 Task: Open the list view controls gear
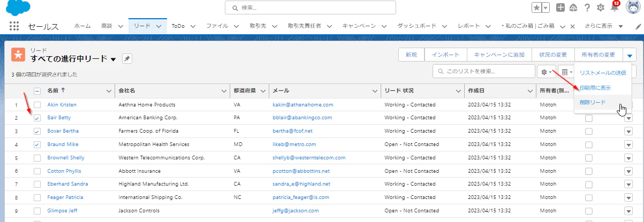(547, 72)
